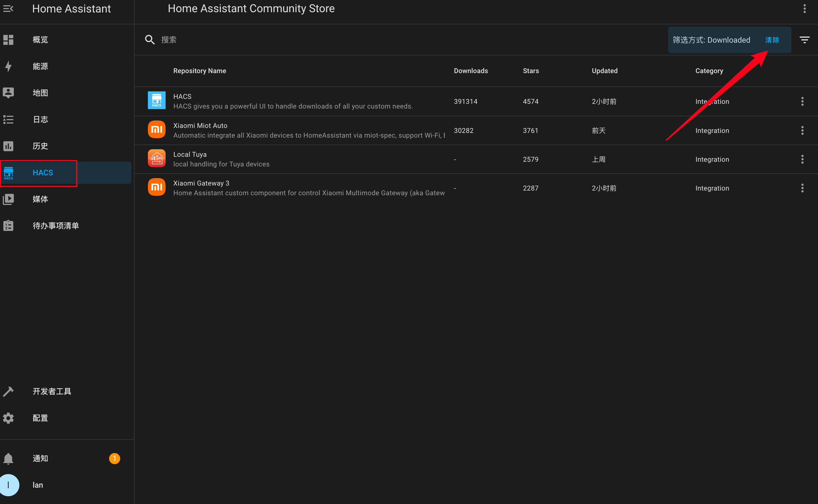Click the 筛选方式: Downloaded filter label

711,40
